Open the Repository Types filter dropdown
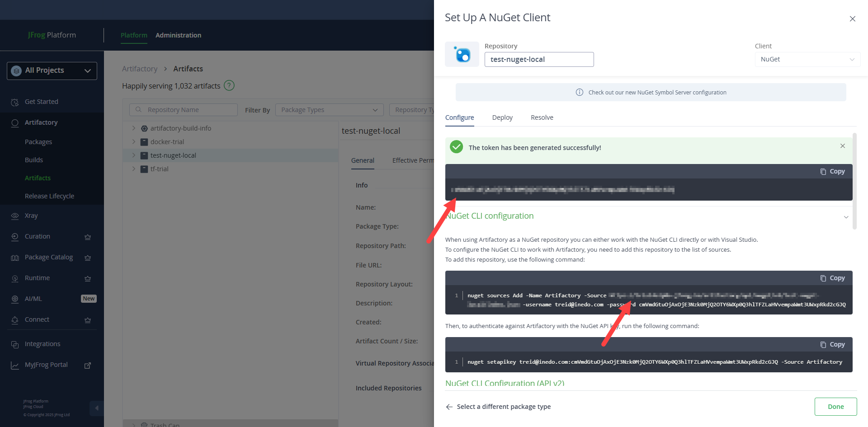This screenshot has width=868, height=427. coord(411,110)
